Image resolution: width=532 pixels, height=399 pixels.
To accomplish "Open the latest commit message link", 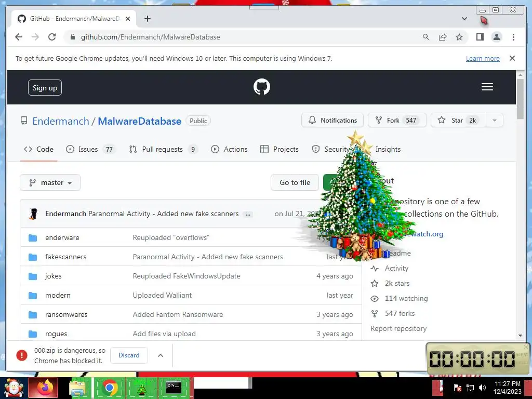I will tap(163, 214).
